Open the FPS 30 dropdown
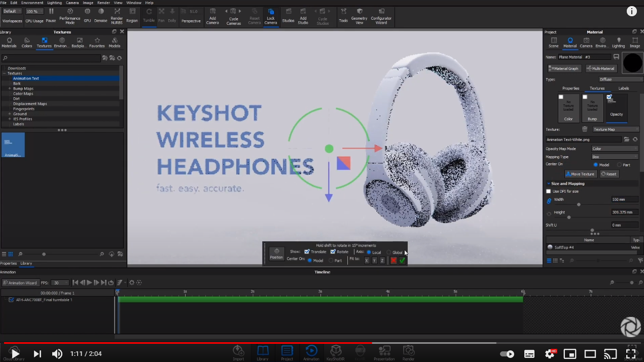 point(60,283)
